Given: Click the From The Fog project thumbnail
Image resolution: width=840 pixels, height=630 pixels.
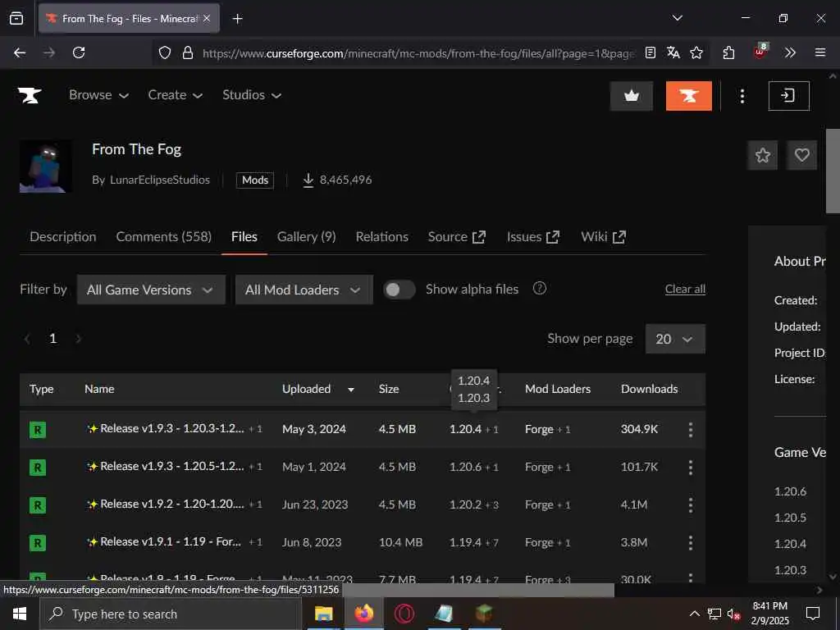Looking at the screenshot, I should [x=46, y=166].
